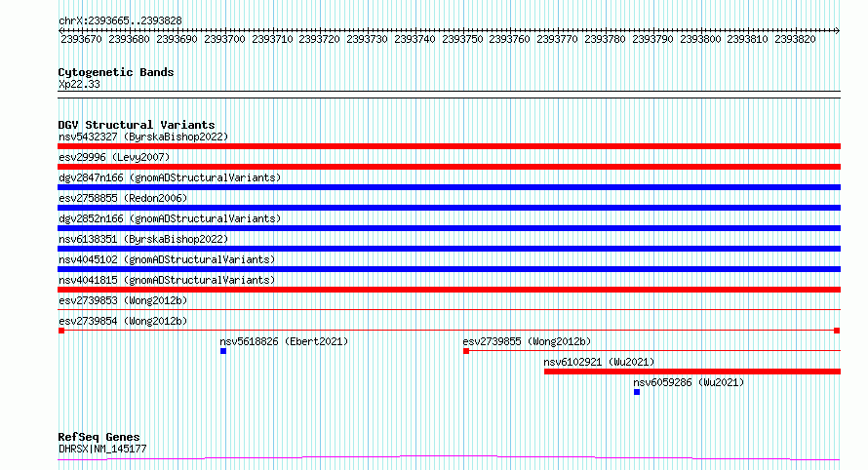Open the nsv6059286 (Wu2021) label
Screen dimensions: 868x470
(689, 382)
